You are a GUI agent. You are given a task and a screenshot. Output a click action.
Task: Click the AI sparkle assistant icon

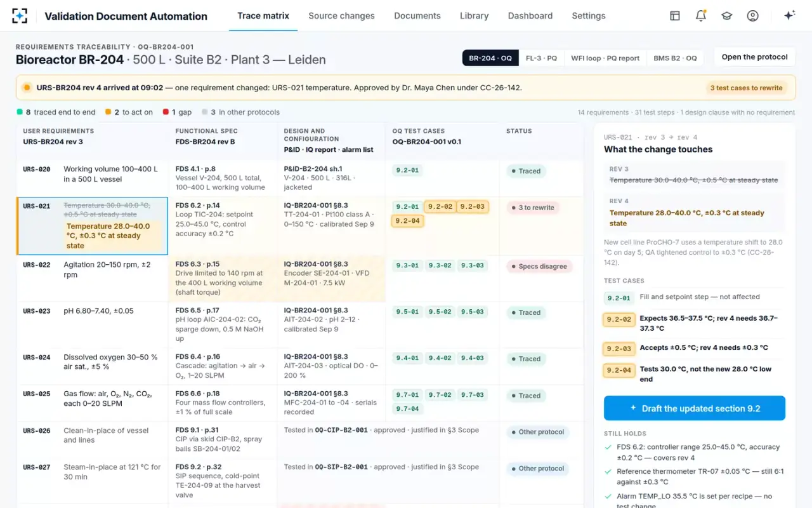tap(789, 16)
